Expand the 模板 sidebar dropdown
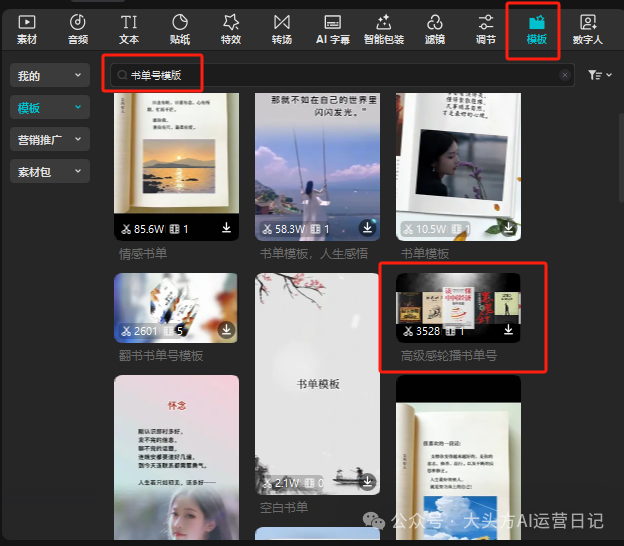Viewport: 624px width, 546px height. pyautogui.click(x=50, y=107)
